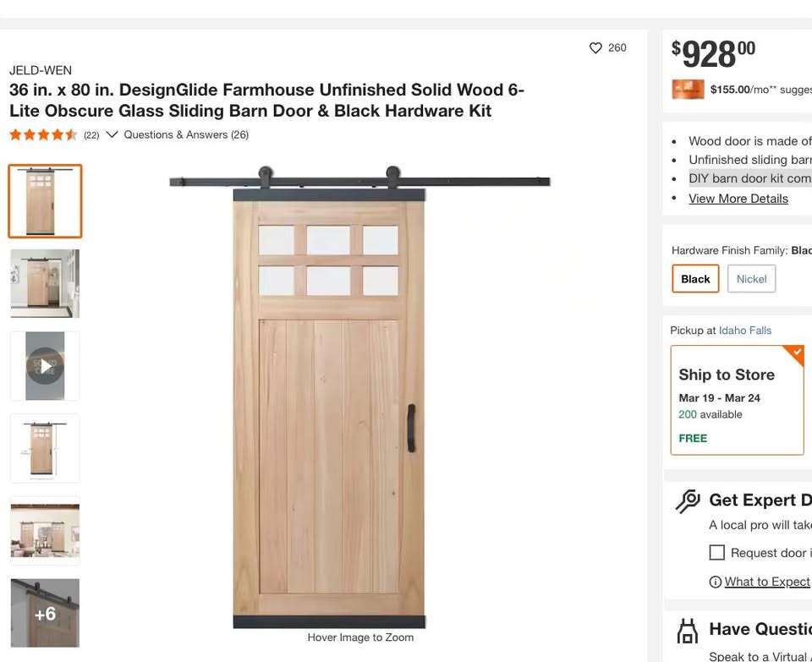The height and width of the screenshot is (662, 812).
Task: Expand the ratings dropdown chevron
Action: pyautogui.click(x=112, y=134)
